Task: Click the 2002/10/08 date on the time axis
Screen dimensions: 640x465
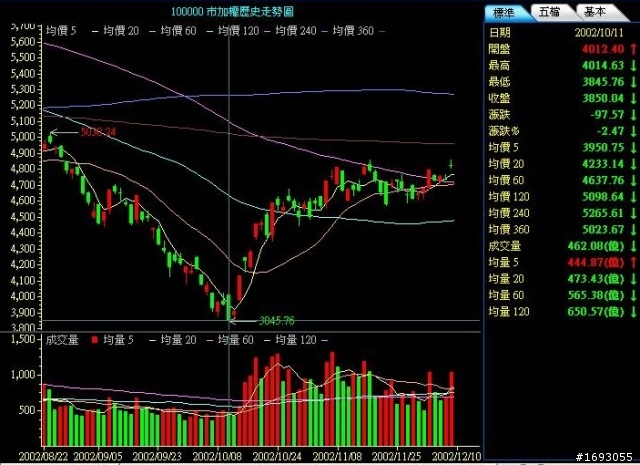Action: click(218, 456)
